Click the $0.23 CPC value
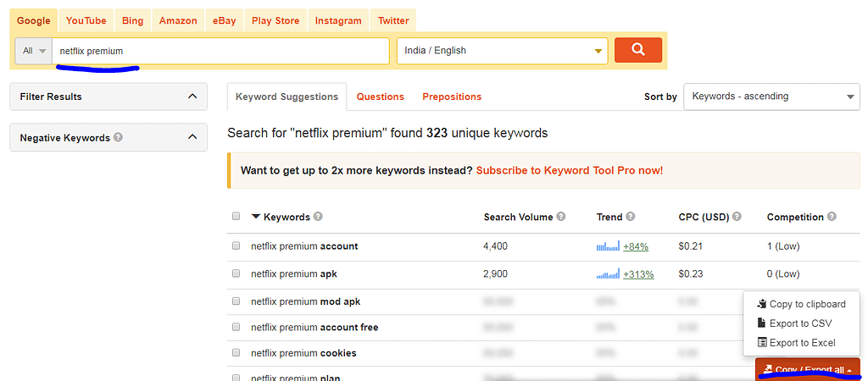This screenshot has height=381, width=868. 690,273
